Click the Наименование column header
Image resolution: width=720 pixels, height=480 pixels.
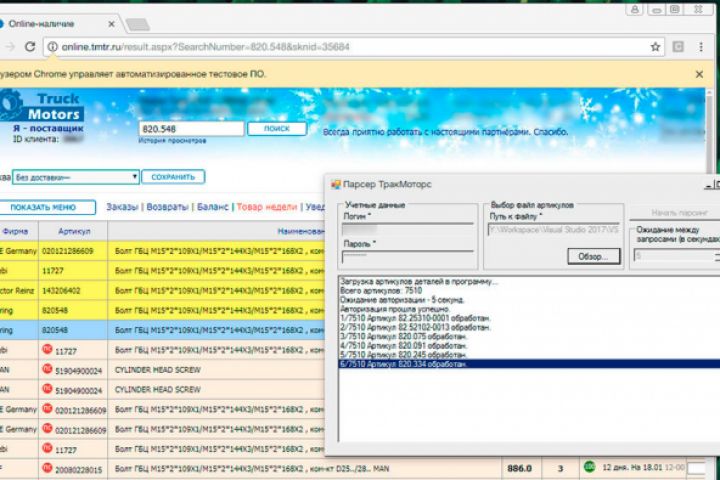301,232
